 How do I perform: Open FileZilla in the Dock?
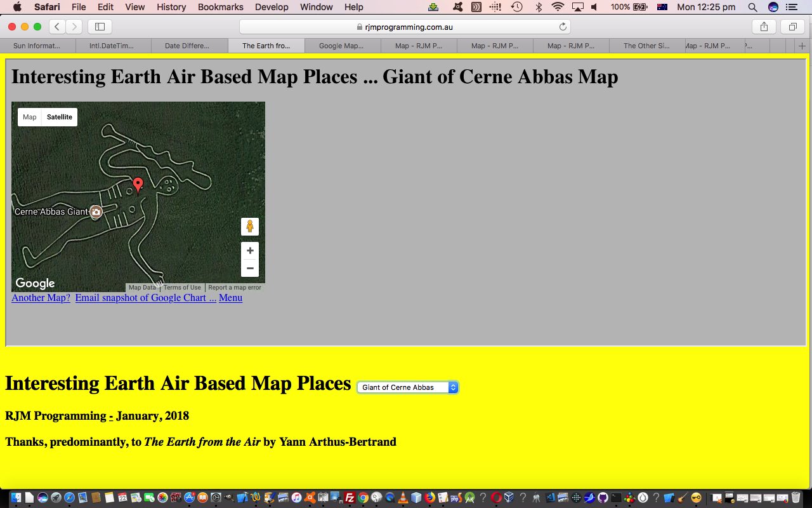[350, 498]
